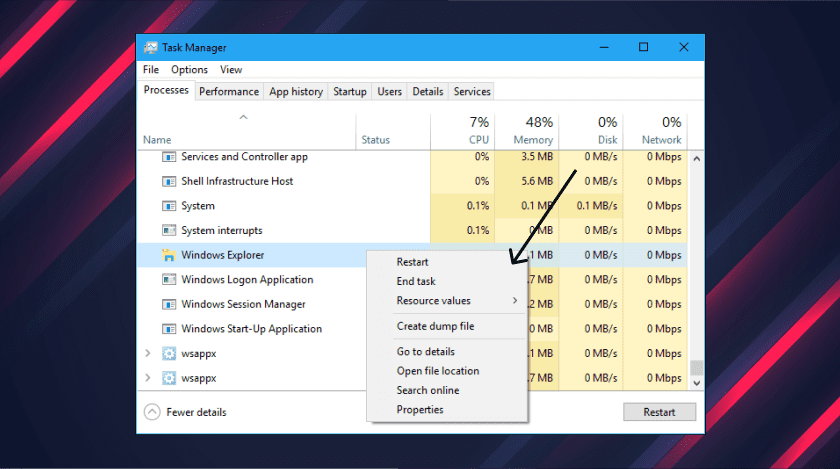
Task: Select Create dump file in context menu
Action: 436,326
